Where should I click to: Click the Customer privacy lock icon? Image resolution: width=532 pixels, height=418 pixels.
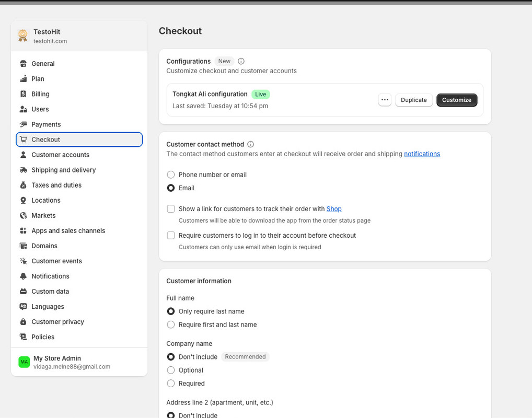(x=23, y=322)
